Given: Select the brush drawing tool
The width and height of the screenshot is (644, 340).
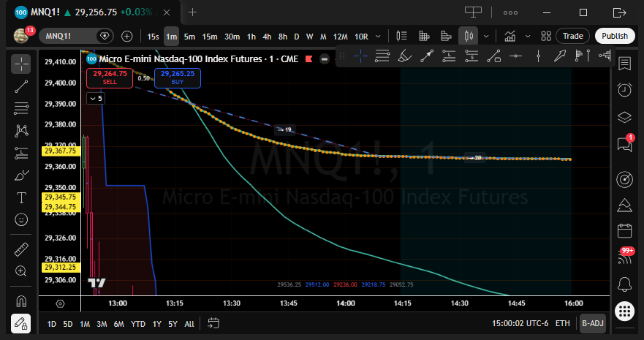Looking at the screenshot, I should click(21, 175).
